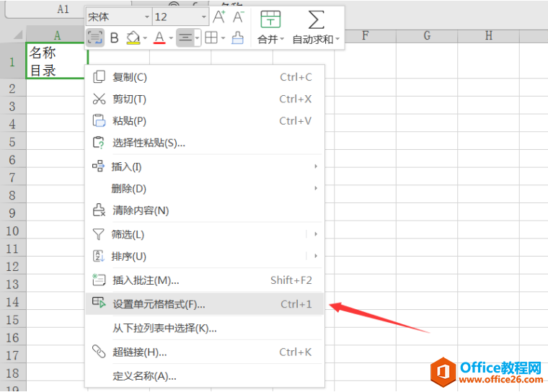Click the increase font size icon
Viewport: 548px width, 392px height.
pos(219,17)
